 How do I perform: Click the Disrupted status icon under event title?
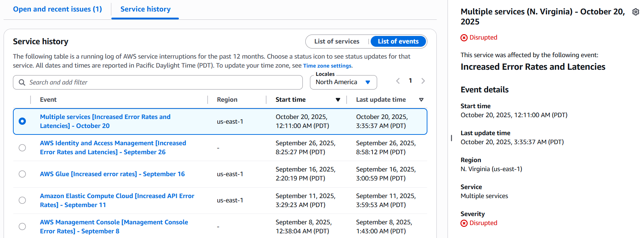464,38
